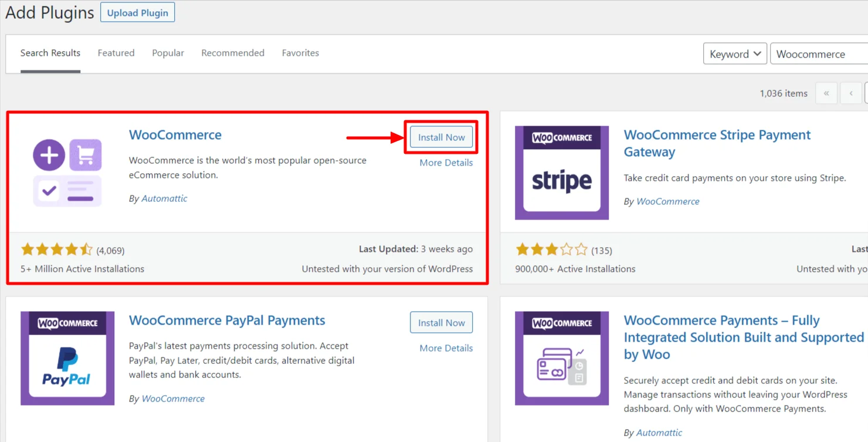The width and height of the screenshot is (868, 442).
Task: Click the Last Updated 3 weeks ago text
Action: coord(416,249)
